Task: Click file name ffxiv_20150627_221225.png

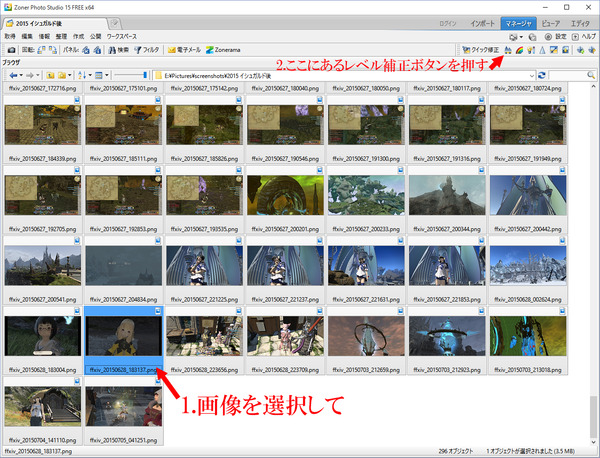Action: pyautogui.click(x=204, y=300)
